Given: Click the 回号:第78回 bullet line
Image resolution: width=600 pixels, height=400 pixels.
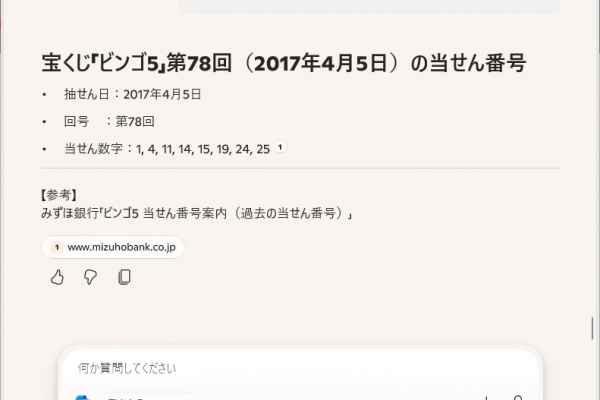Looking at the screenshot, I should click(x=109, y=122).
